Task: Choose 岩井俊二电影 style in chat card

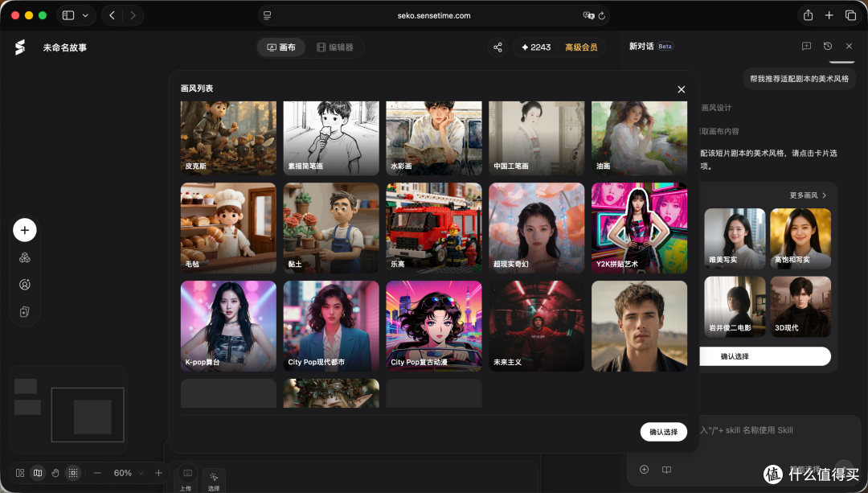Action: coord(735,307)
